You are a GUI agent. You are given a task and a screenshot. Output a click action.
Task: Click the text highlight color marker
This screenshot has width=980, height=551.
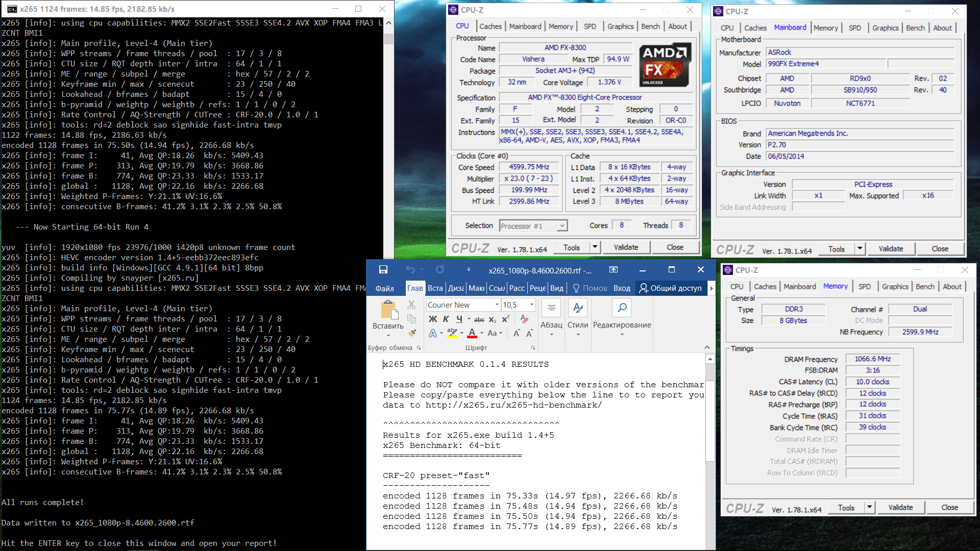452,333
